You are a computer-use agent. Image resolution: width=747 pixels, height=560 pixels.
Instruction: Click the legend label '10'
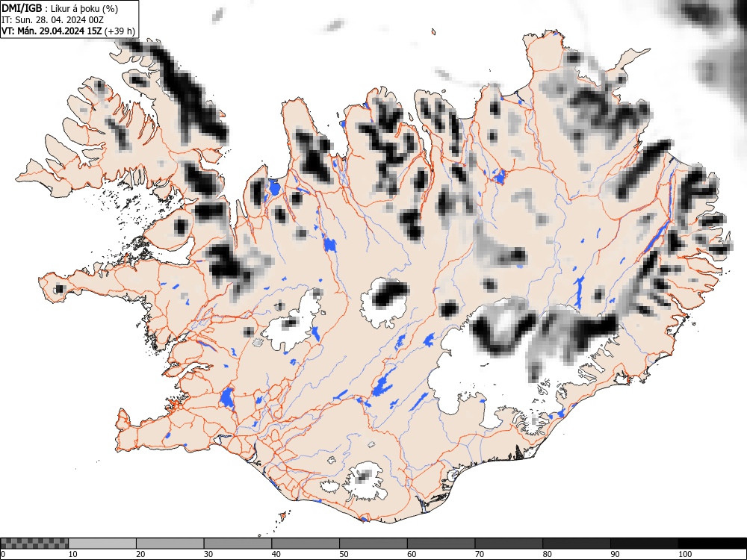tap(73, 554)
